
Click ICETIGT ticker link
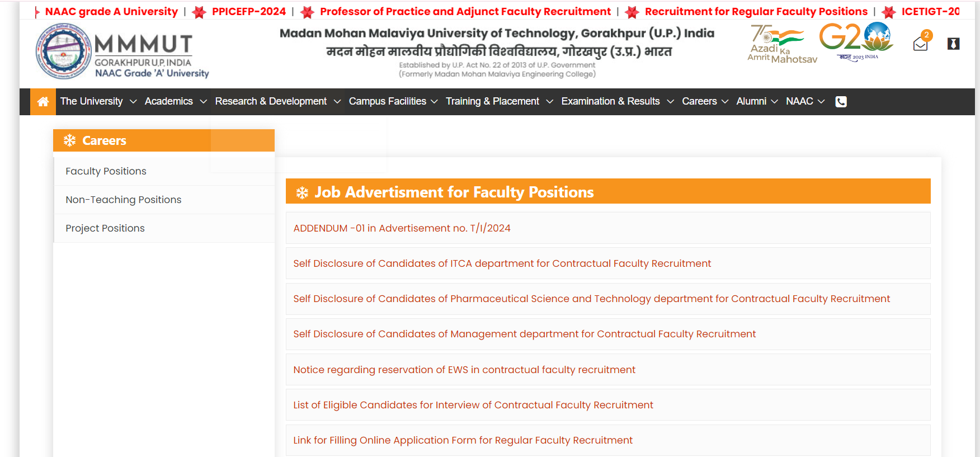pyautogui.click(x=930, y=12)
